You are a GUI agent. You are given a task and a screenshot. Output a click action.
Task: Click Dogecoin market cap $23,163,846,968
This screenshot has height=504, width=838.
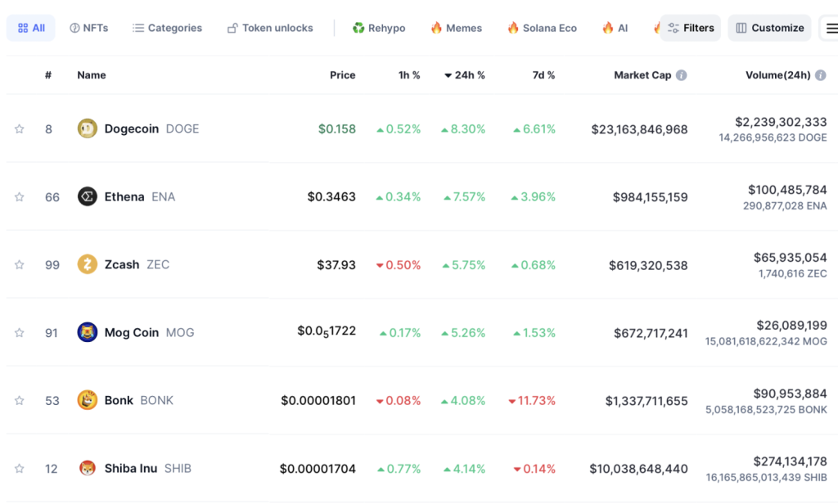pos(640,129)
